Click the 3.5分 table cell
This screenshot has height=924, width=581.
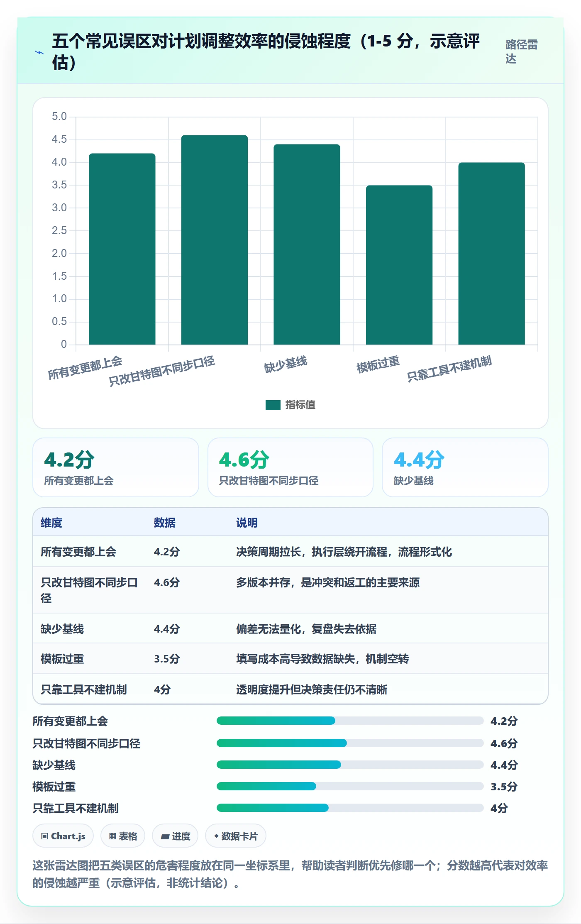(167, 659)
